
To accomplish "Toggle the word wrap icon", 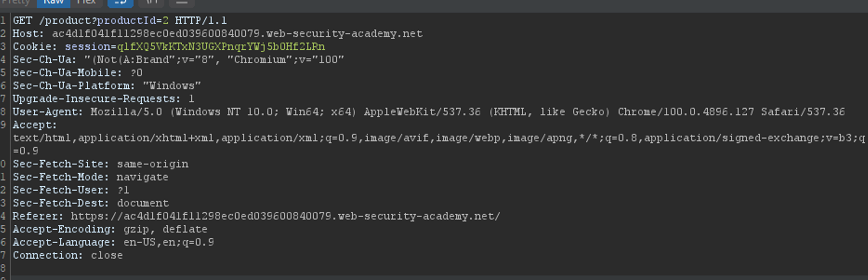I will point(120,3).
